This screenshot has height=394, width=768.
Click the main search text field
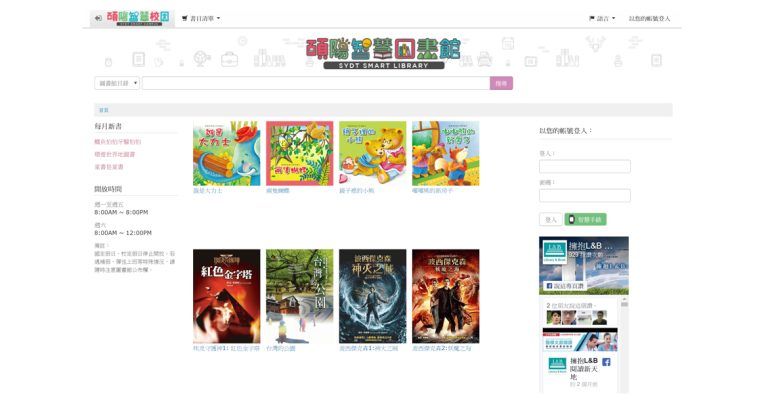pyautogui.click(x=316, y=83)
